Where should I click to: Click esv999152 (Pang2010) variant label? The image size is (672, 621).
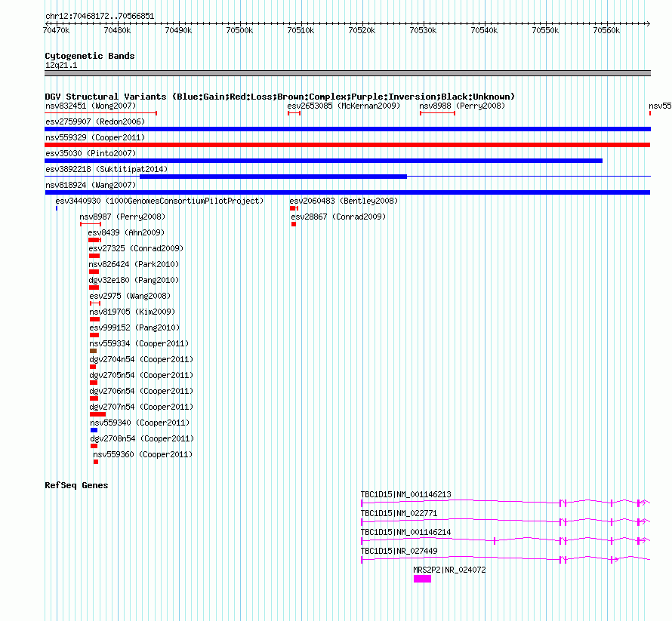134,327
